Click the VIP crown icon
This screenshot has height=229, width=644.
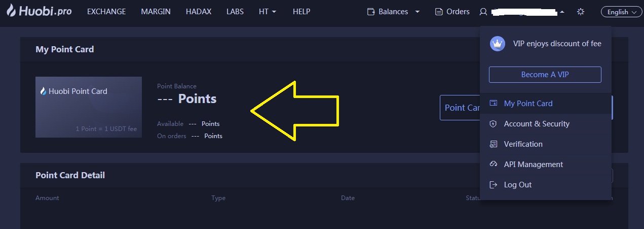click(498, 44)
